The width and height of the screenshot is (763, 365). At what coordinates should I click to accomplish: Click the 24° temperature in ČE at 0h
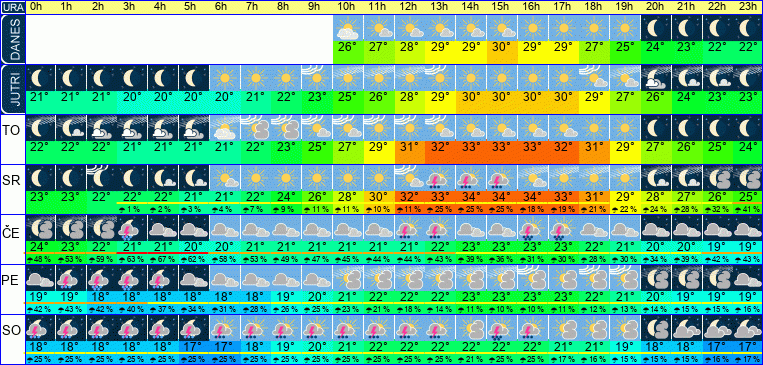(40, 247)
